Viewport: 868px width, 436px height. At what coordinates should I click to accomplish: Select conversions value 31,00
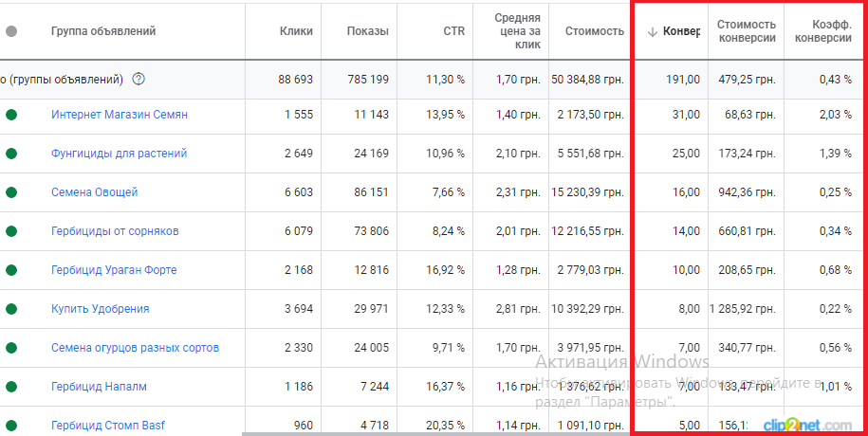(x=687, y=115)
